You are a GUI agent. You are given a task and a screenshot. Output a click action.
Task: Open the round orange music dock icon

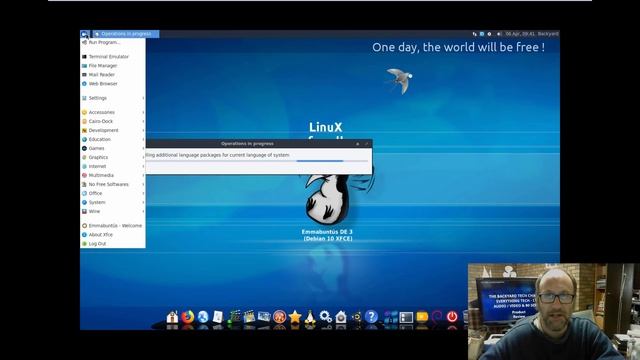[x=279, y=317]
